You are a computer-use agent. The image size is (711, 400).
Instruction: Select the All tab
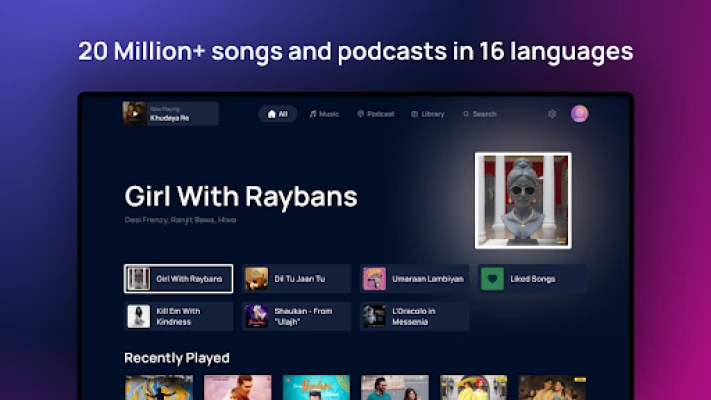click(278, 114)
